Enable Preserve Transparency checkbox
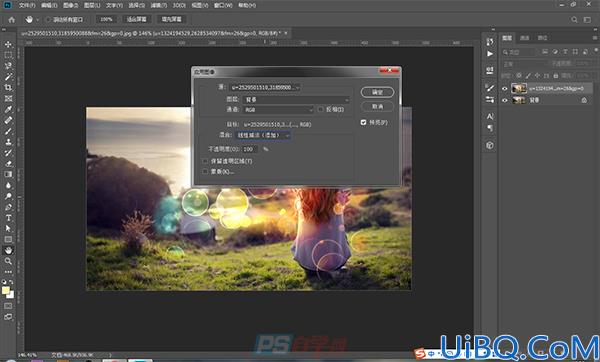 point(205,161)
